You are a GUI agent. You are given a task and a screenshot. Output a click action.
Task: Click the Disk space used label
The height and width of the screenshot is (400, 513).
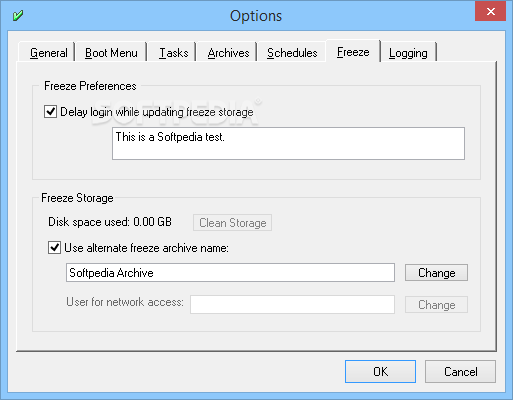point(110,222)
